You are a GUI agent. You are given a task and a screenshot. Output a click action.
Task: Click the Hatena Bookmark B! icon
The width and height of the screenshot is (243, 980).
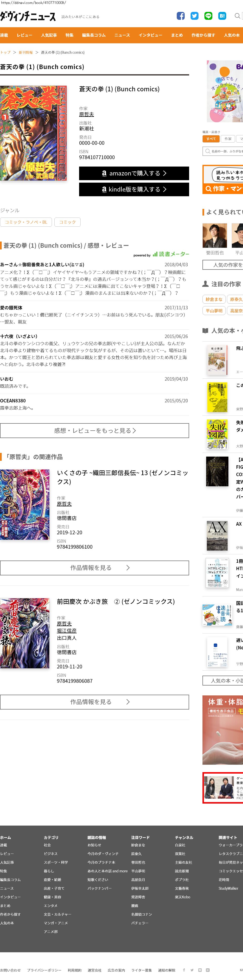[222, 16]
